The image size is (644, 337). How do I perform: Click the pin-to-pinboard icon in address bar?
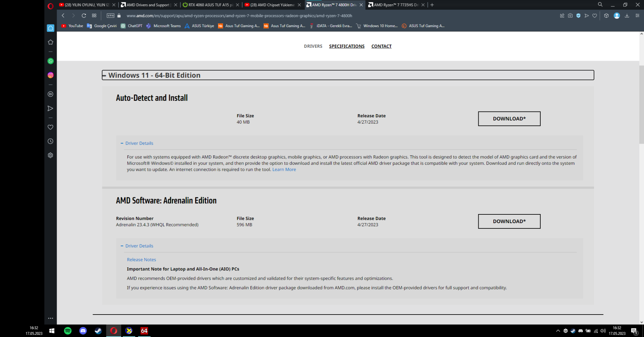click(562, 16)
